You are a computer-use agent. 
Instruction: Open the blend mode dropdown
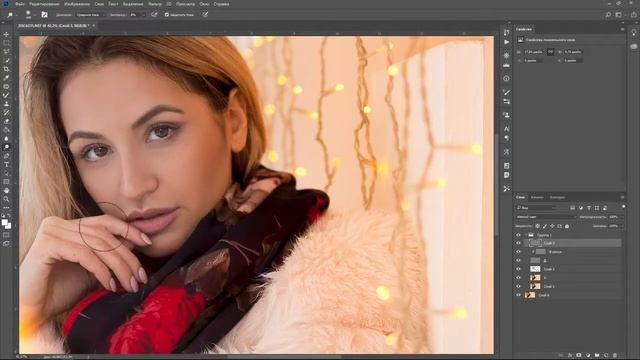click(x=546, y=217)
